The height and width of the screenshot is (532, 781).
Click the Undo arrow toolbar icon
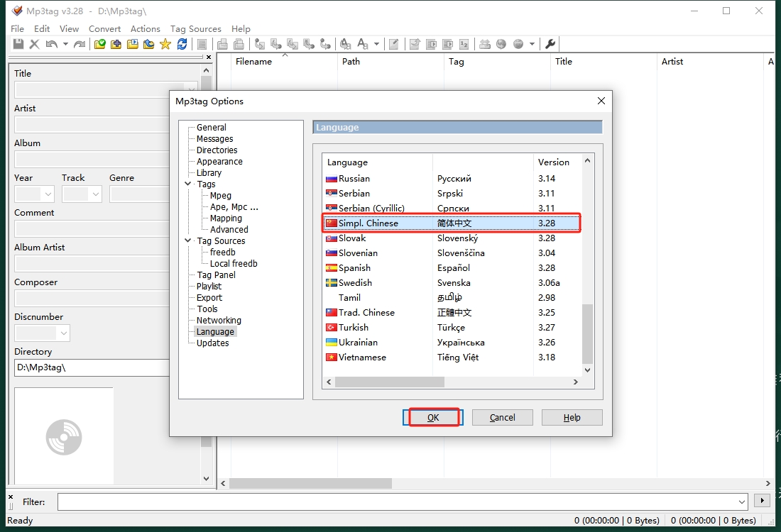click(x=51, y=44)
